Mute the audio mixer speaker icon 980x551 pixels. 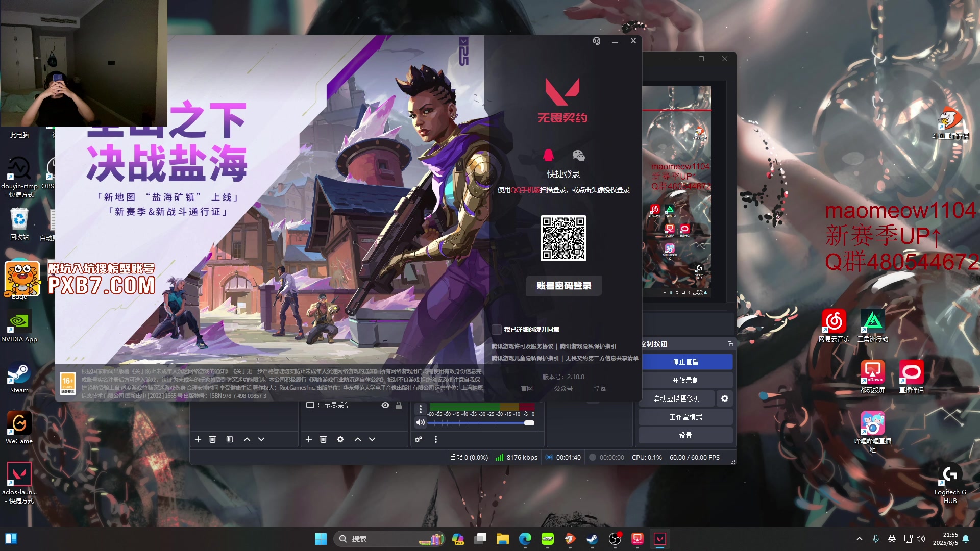pyautogui.click(x=420, y=422)
